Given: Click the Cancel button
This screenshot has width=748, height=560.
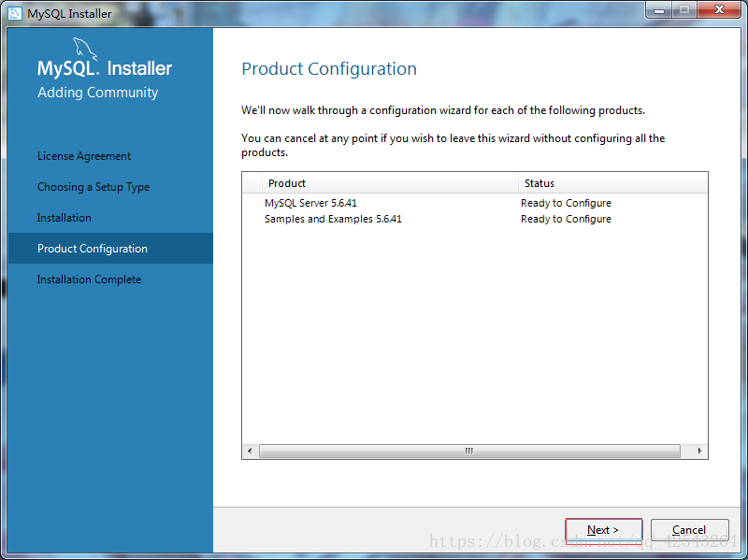Looking at the screenshot, I should (x=689, y=530).
